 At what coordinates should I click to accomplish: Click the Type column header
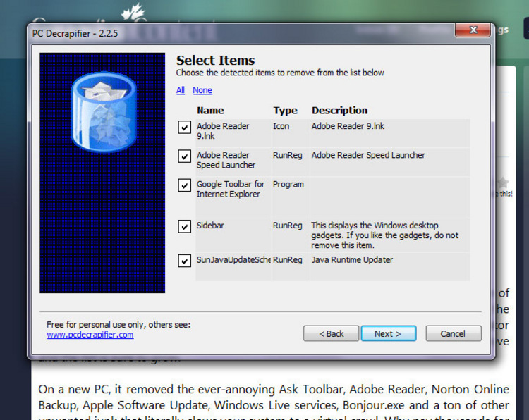(x=286, y=111)
